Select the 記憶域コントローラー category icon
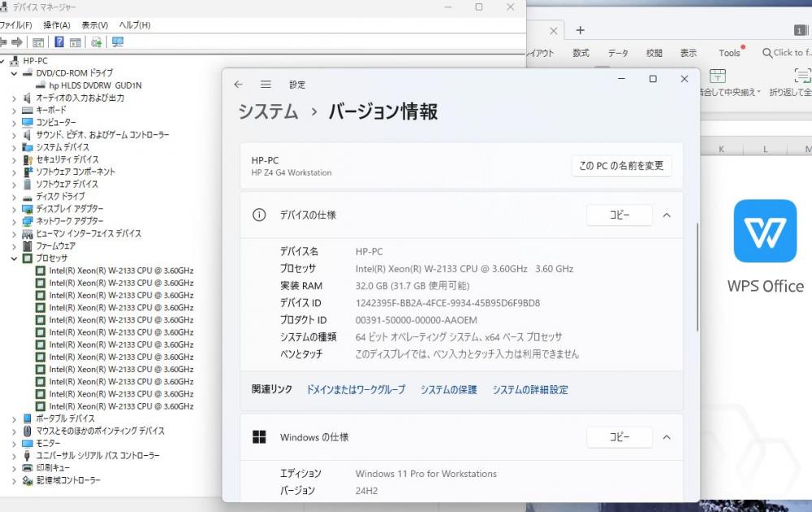The width and height of the screenshot is (812, 512). [x=28, y=480]
